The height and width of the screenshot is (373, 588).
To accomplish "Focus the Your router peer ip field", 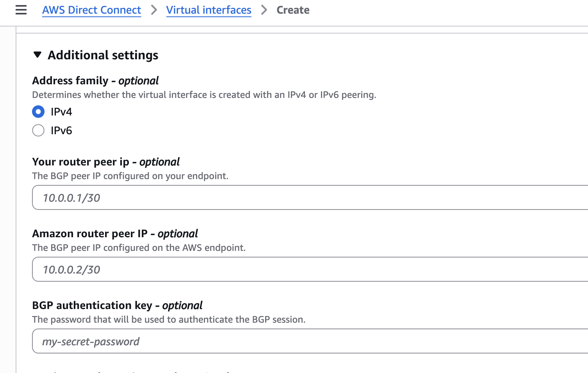I will click(x=308, y=197).
